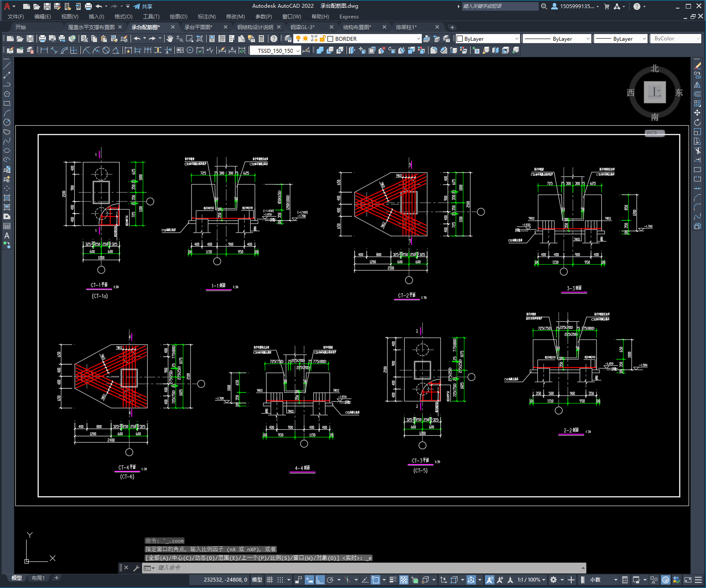Screen dimensions: 706x588
Task: Click the Diameter dimension icon
Action: click(106, 50)
